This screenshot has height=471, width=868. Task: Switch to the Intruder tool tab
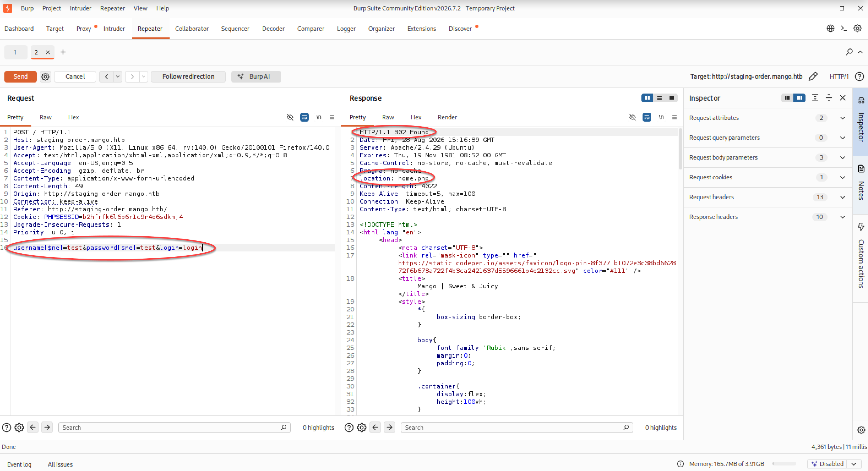click(114, 29)
